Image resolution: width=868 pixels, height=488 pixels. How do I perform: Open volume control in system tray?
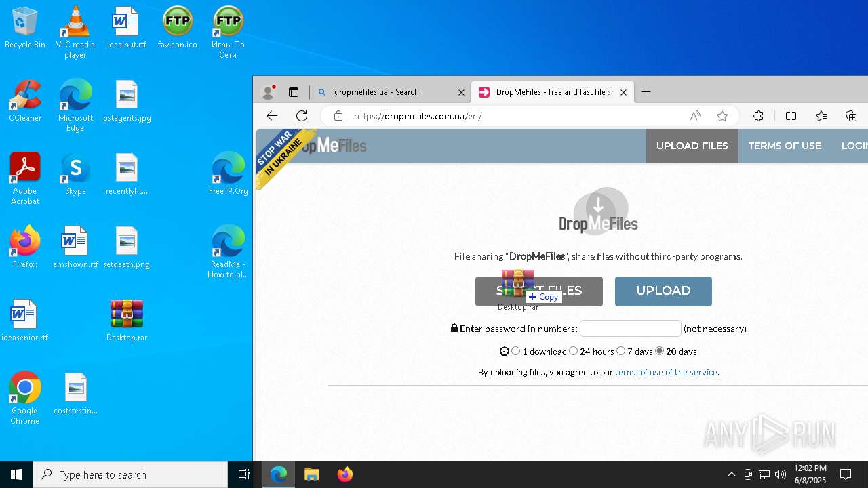[781, 474]
